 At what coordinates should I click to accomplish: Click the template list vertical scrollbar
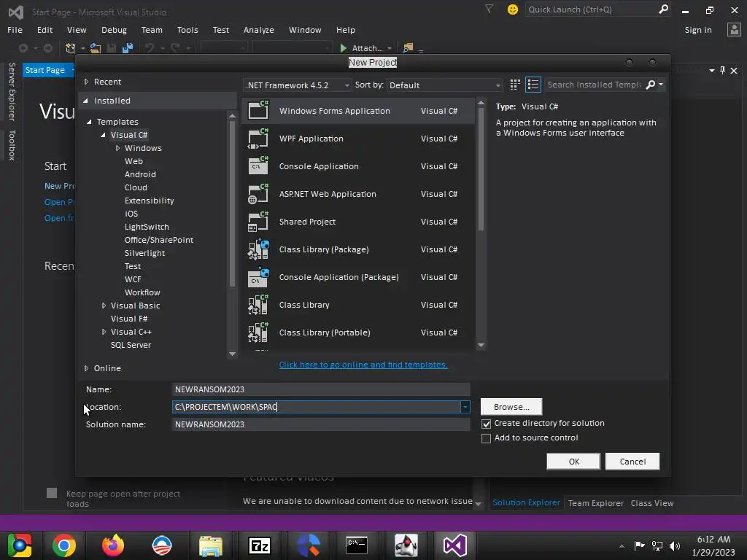(x=481, y=169)
